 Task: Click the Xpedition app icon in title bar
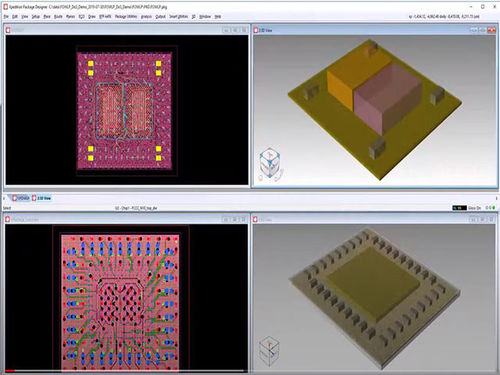click(5, 7)
